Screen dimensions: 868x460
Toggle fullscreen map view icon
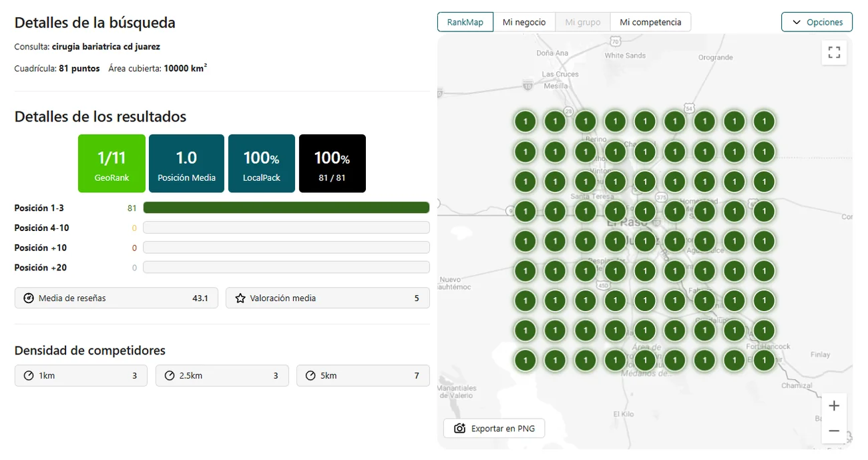(x=834, y=52)
